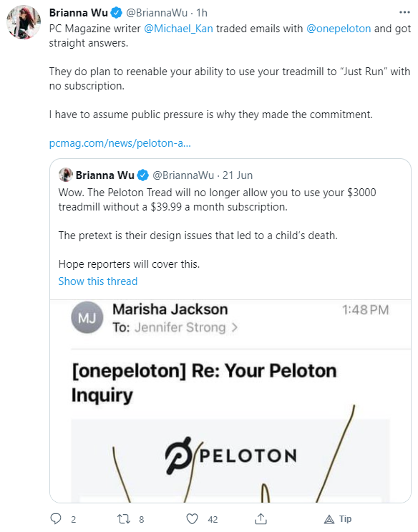Viewport: 418px width, 532px height.
Task: Click the 1h timestamp of the tweet
Action: 202,13
